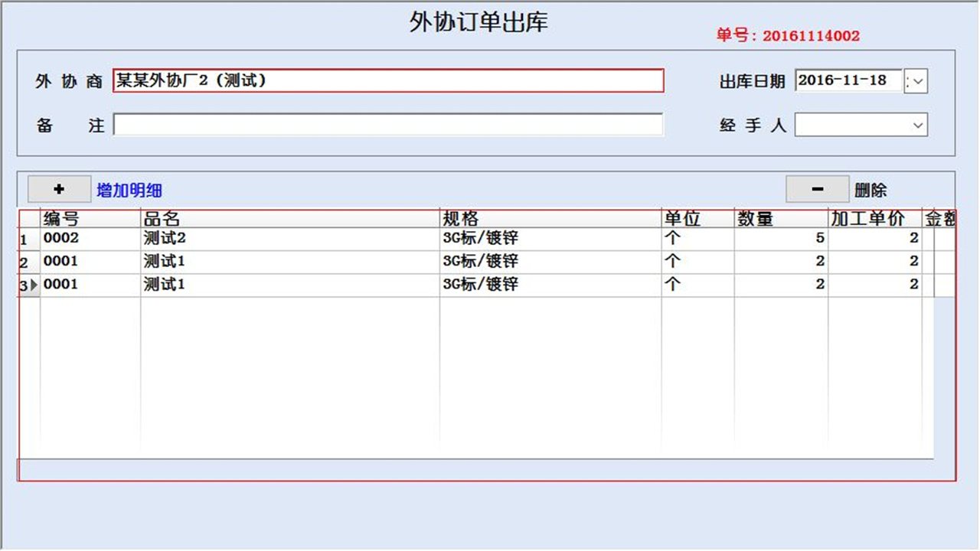
Task: Expand the 出库日期 calendar dropdown
Action: point(916,81)
